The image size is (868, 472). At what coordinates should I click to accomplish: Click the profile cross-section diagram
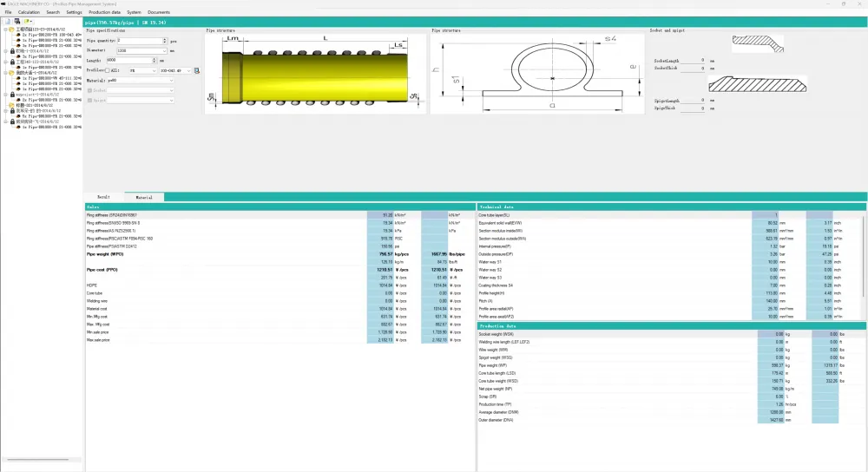tap(538, 74)
